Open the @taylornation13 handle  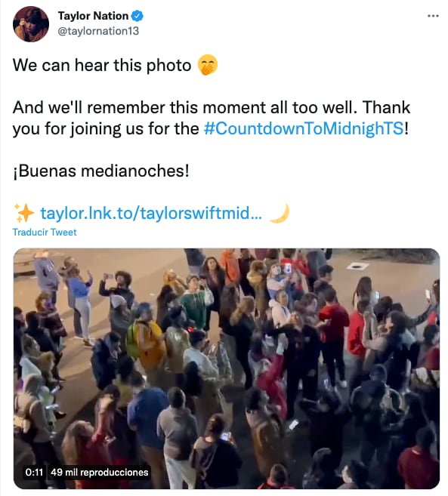coord(98,31)
